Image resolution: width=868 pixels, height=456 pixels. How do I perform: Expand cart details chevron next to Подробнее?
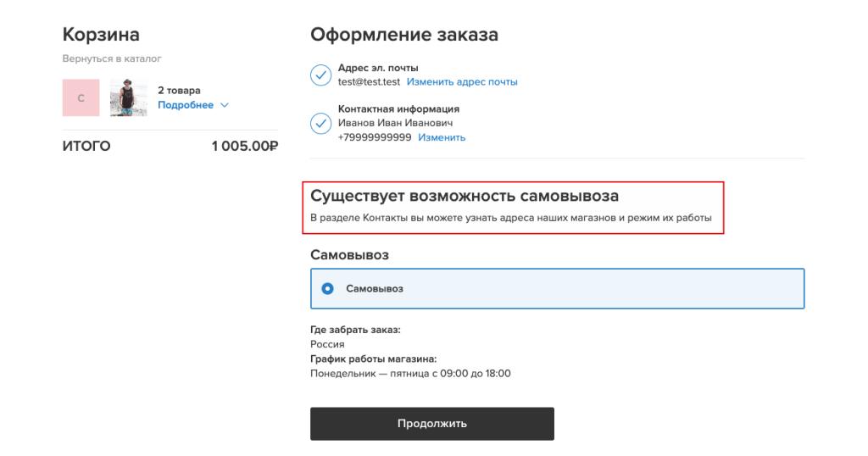coord(224,105)
